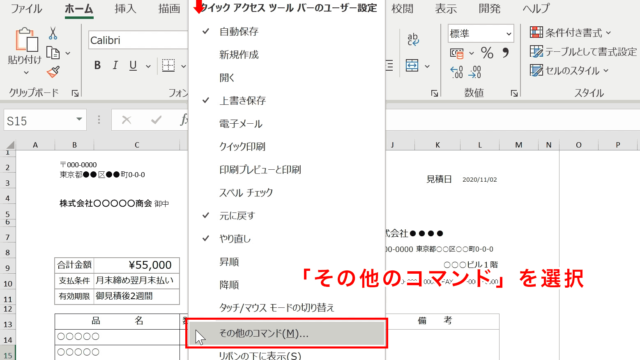Click the Wrap Text icon
The width and height of the screenshot is (640, 360).
pyautogui.click(x=413, y=40)
